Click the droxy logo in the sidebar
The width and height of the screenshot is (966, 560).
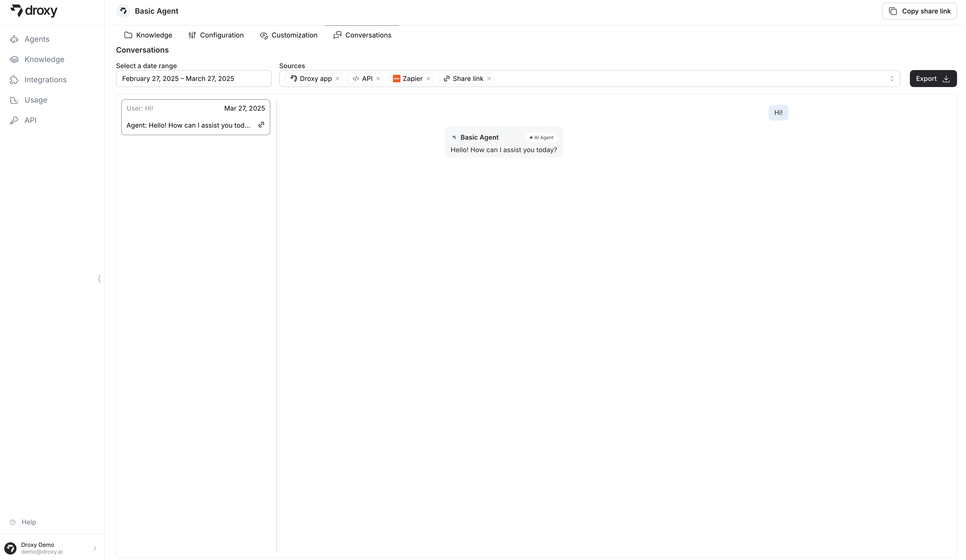pyautogui.click(x=34, y=11)
